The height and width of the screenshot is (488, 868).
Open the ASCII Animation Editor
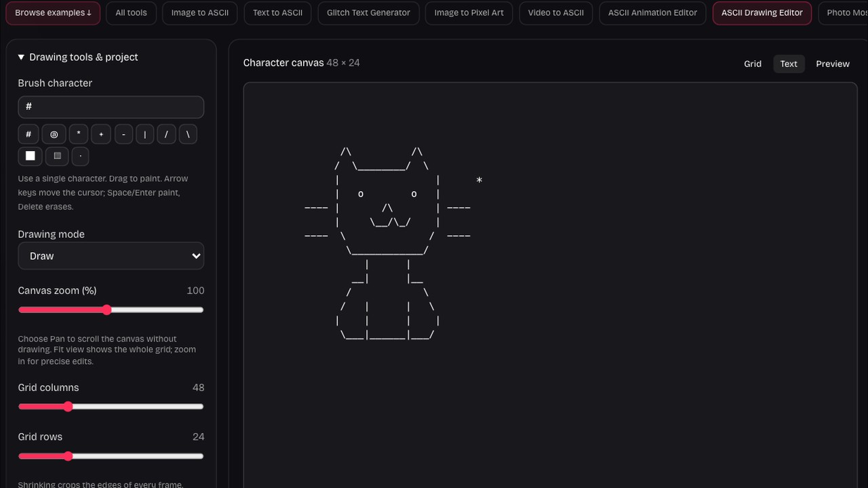652,13
